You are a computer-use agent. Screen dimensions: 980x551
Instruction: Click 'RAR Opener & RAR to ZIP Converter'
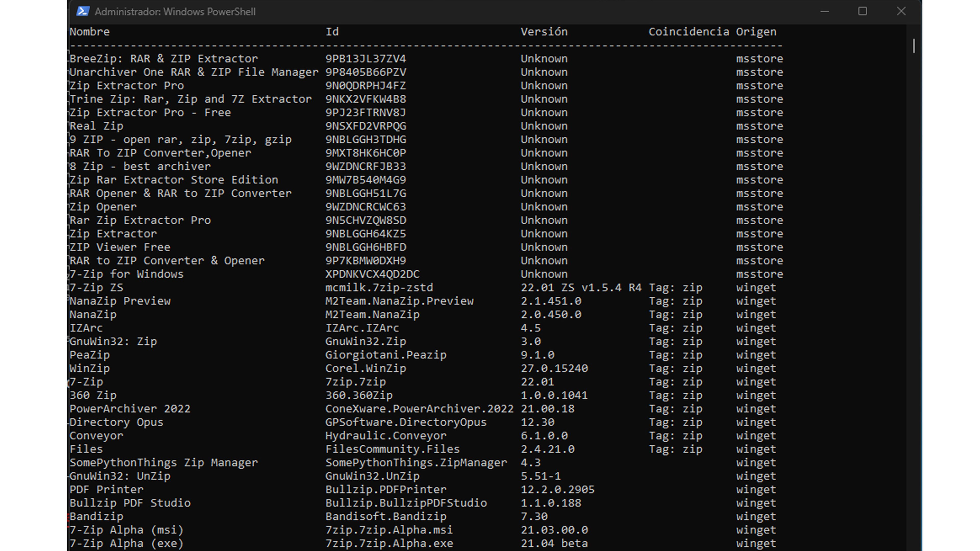[180, 194]
